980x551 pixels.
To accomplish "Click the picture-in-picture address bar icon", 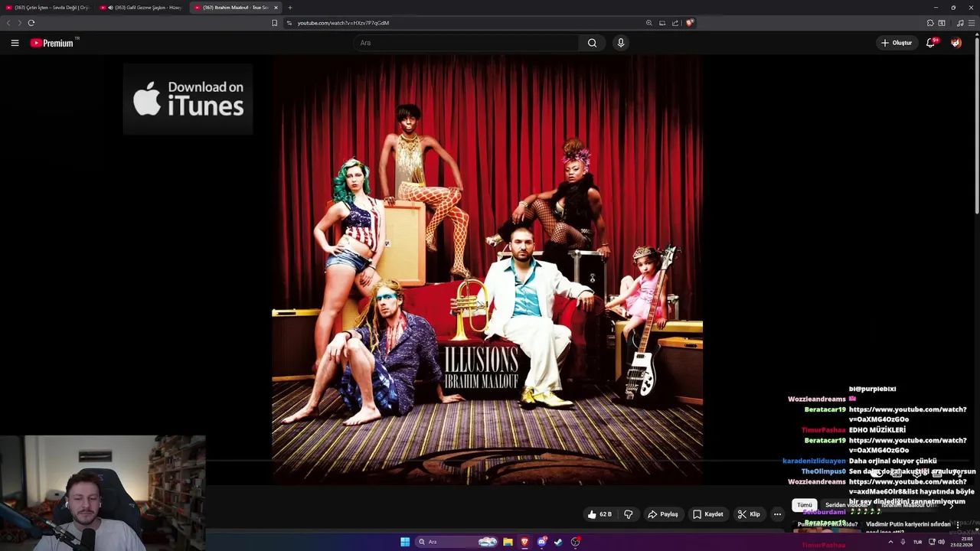I will 662,23.
